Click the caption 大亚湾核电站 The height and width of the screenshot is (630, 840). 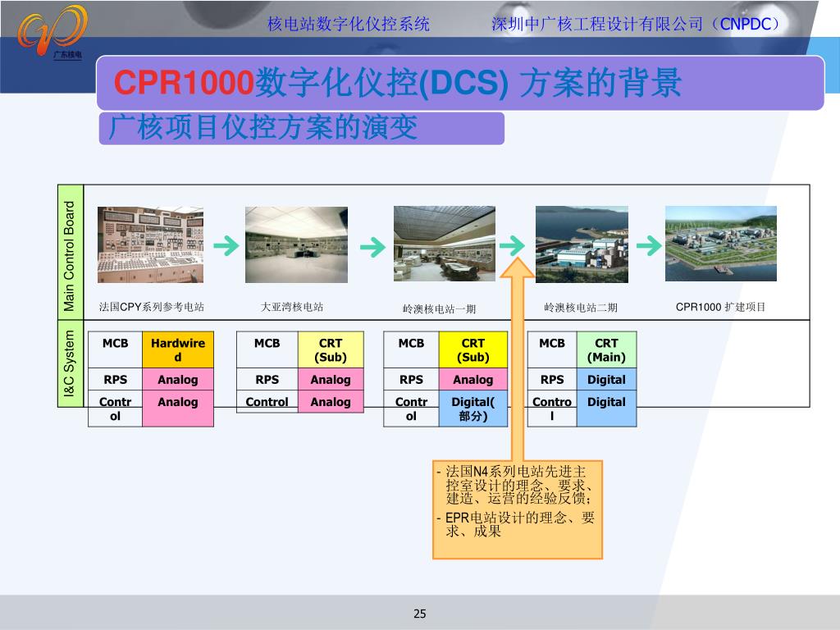click(x=292, y=307)
